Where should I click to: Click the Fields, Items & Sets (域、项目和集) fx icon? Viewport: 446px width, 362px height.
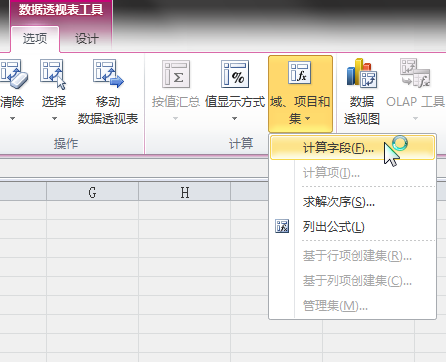pyautogui.click(x=300, y=73)
